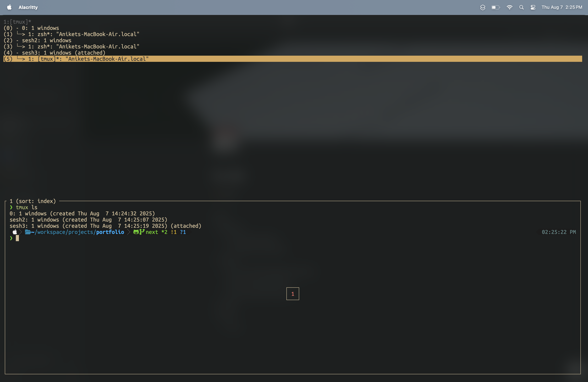Select "sesh3: 1 windows (attached)" row
This screenshot has height=382, width=588.
pyautogui.click(x=293, y=53)
